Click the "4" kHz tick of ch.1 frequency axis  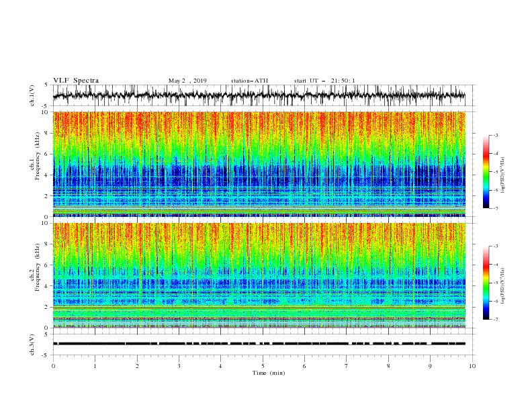47,175
